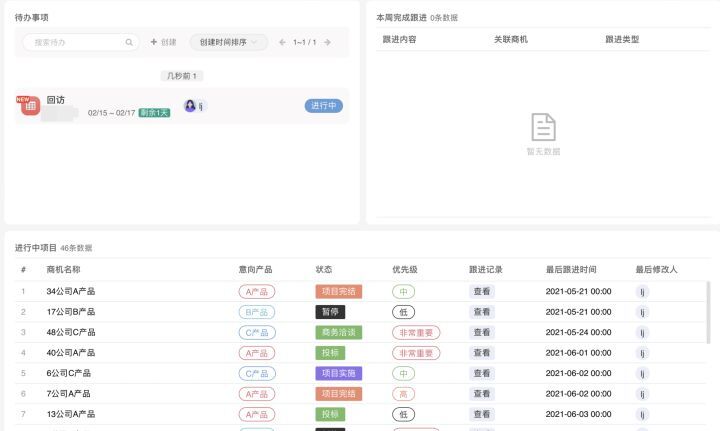Go to next page with right arrow
This screenshot has width=720, height=431.
pyautogui.click(x=327, y=43)
